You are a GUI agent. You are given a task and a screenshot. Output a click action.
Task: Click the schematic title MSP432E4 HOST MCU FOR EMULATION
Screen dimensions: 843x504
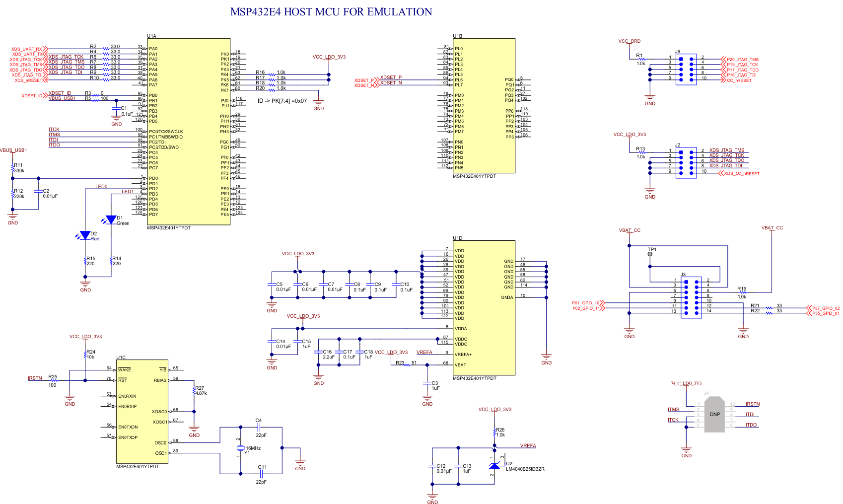[x=331, y=12]
